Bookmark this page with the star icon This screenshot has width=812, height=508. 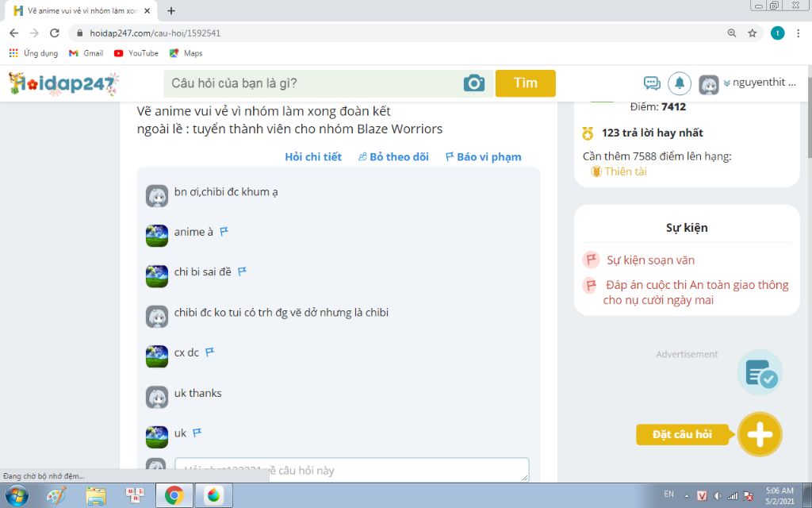pos(752,33)
